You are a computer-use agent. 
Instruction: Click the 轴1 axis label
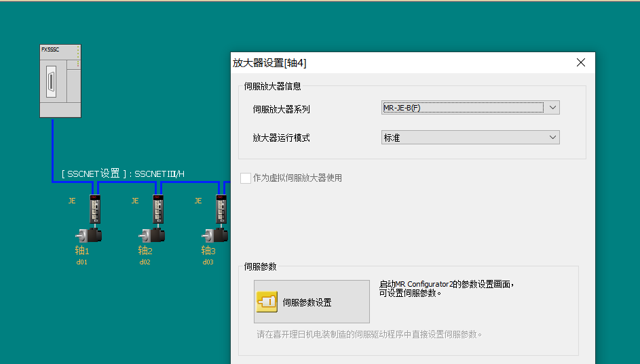coord(82,251)
